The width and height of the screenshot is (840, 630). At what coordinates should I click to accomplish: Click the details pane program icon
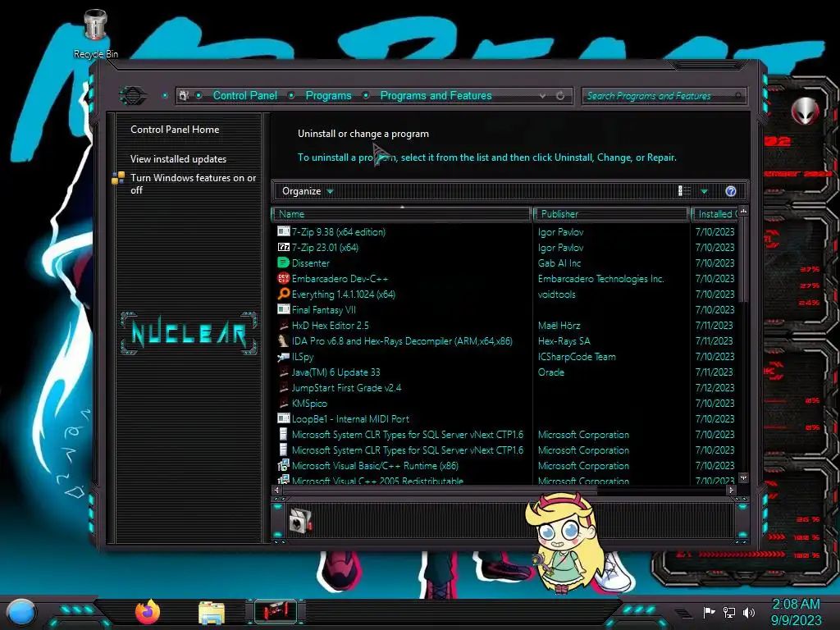(300, 520)
